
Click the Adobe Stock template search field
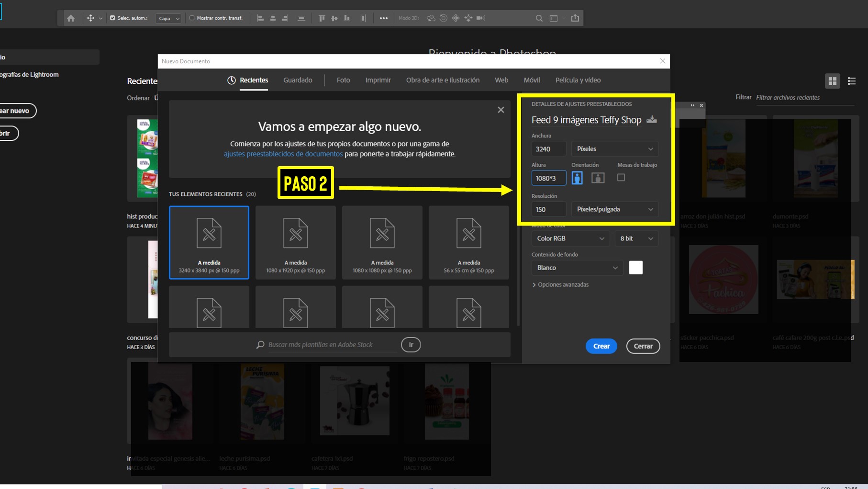[x=332, y=345]
